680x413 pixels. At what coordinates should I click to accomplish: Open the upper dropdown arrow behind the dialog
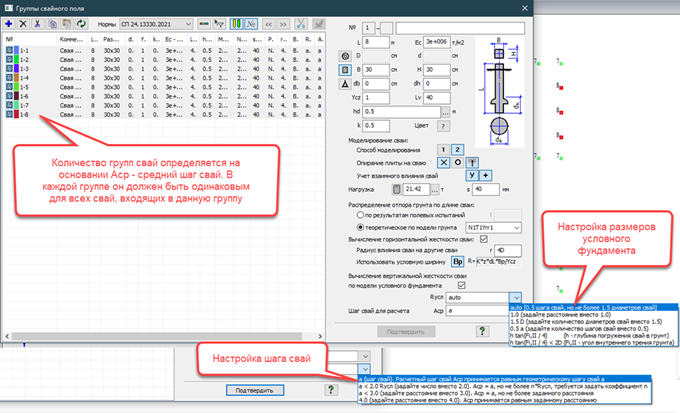click(x=365, y=356)
